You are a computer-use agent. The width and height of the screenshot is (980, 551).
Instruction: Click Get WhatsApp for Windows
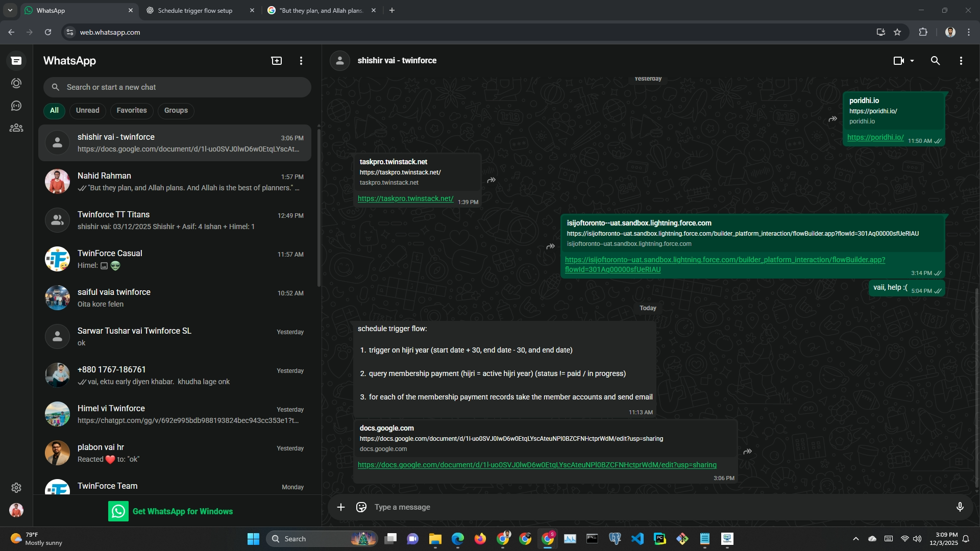pos(182,511)
